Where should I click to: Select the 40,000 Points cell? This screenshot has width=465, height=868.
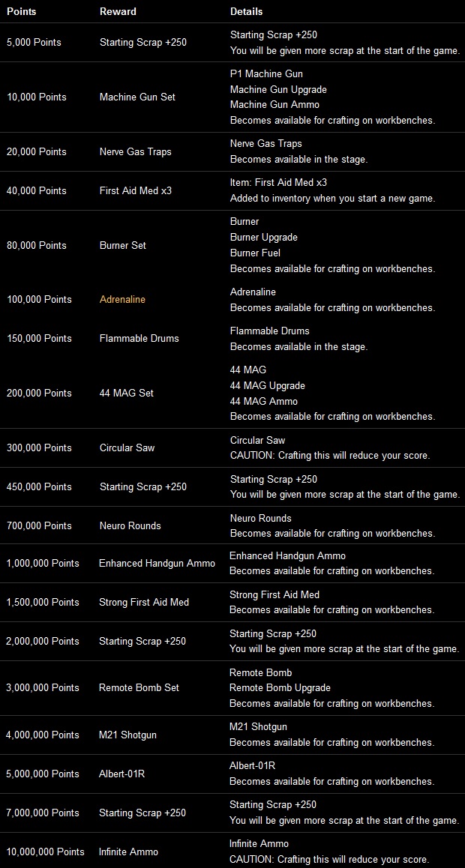[x=37, y=190]
